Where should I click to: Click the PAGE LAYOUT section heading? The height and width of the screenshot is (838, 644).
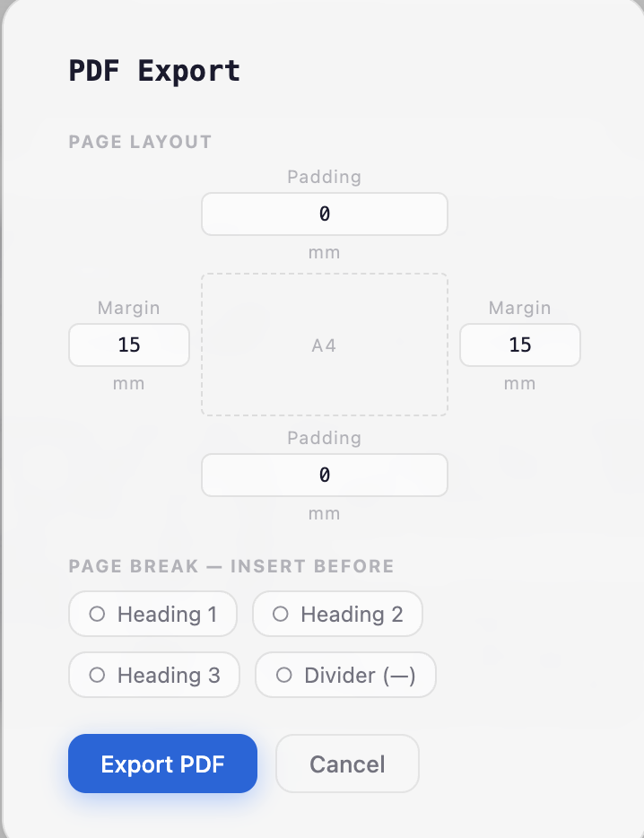(140, 142)
